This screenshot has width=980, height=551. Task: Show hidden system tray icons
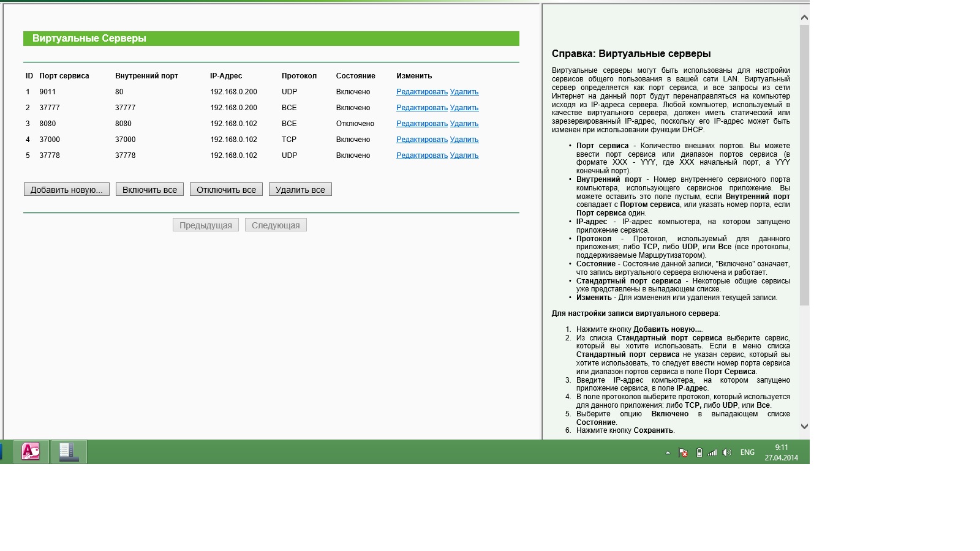tap(668, 453)
